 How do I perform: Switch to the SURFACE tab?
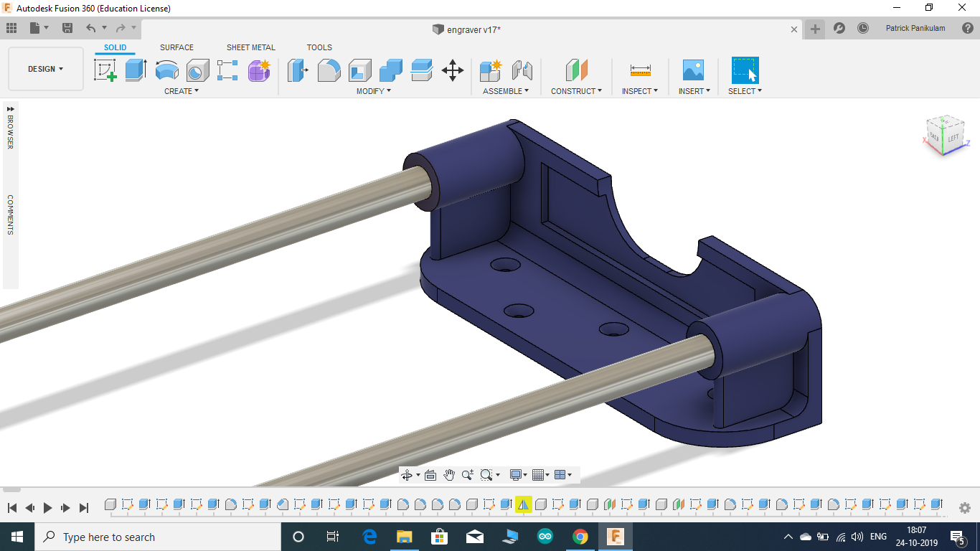pyautogui.click(x=176, y=47)
